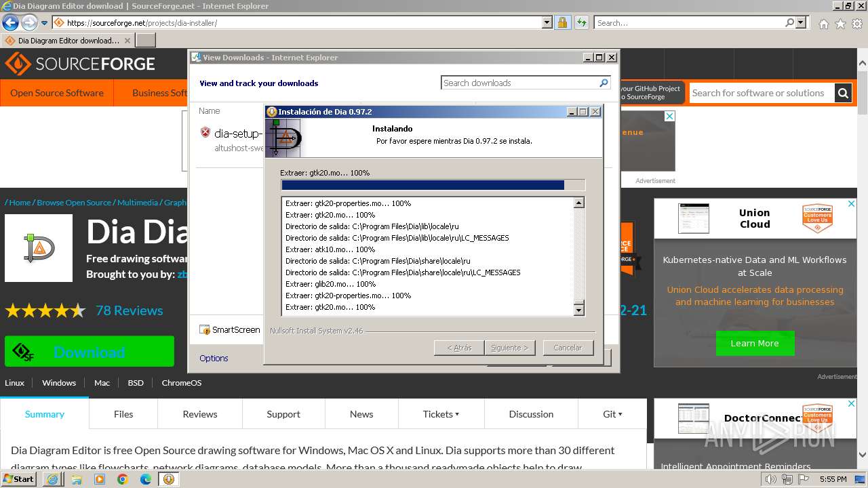Switch to the Support tab
This screenshot has height=488, width=868.
[283, 414]
